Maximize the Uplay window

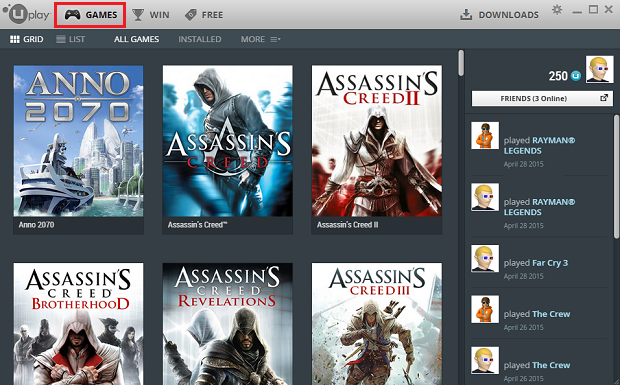tap(593, 9)
